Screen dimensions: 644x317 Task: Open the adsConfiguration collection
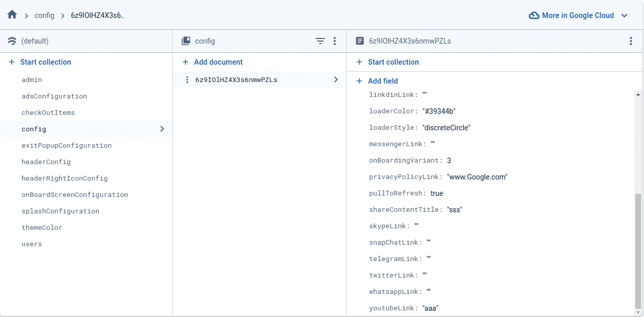point(54,96)
